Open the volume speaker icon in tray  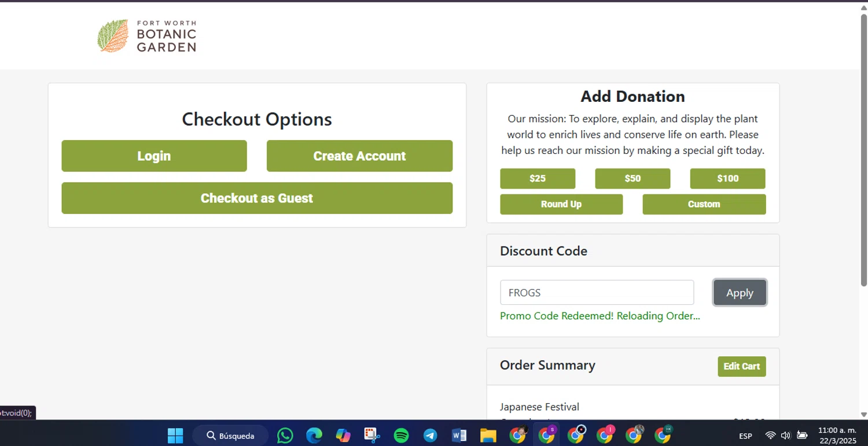pos(785,436)
